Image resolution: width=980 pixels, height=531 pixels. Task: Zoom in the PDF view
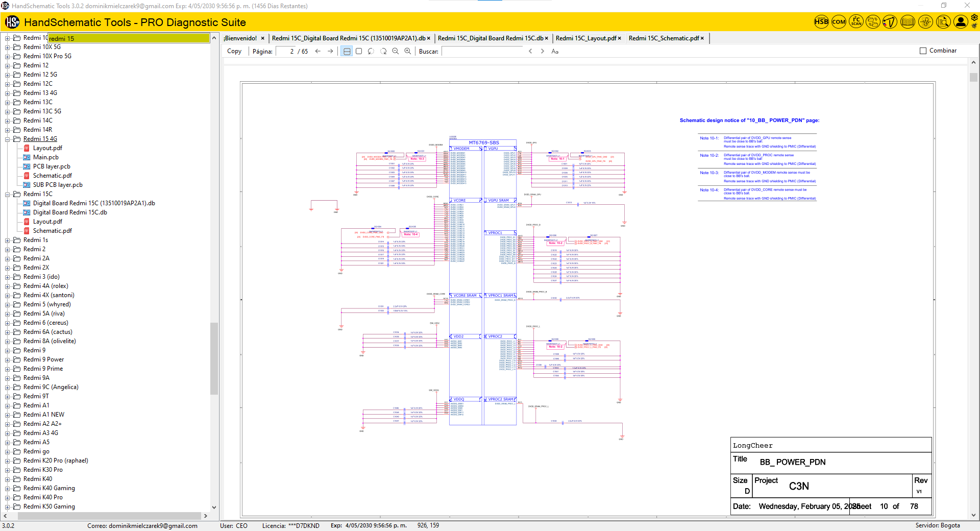(x=408, y=51)
